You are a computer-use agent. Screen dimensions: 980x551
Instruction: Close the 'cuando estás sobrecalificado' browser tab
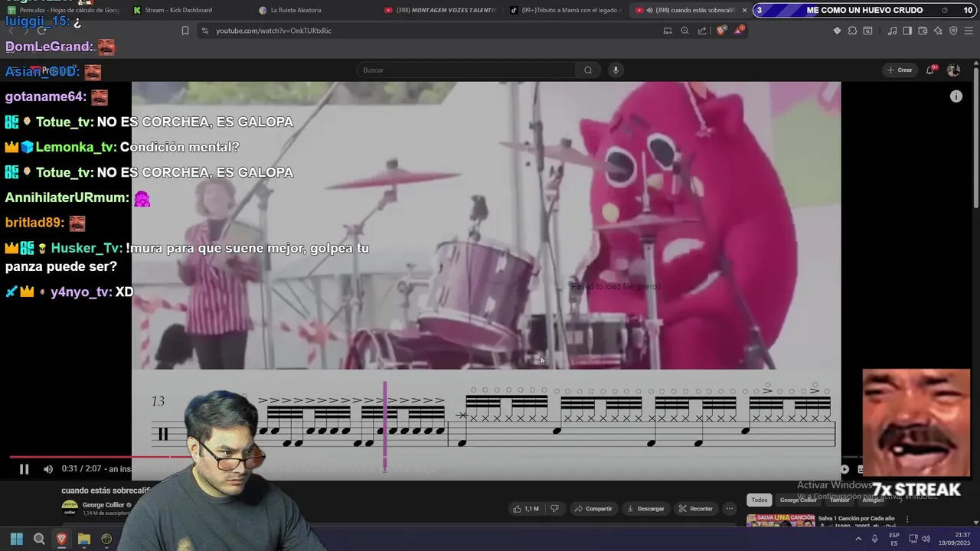(x=744, y=10)
